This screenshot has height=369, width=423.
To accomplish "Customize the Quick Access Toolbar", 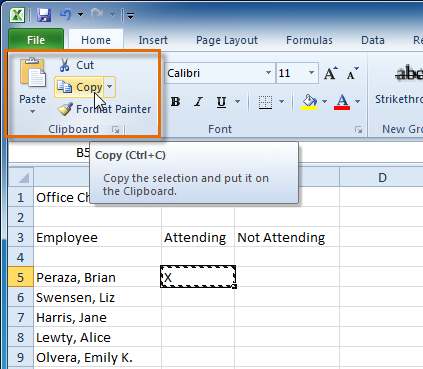I will click(130, 15).
